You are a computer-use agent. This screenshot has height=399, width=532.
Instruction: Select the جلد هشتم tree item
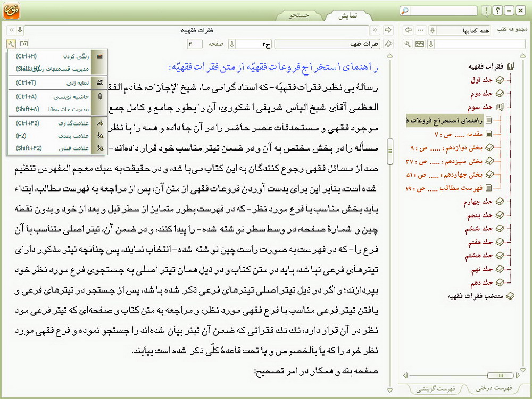point(479,255)
